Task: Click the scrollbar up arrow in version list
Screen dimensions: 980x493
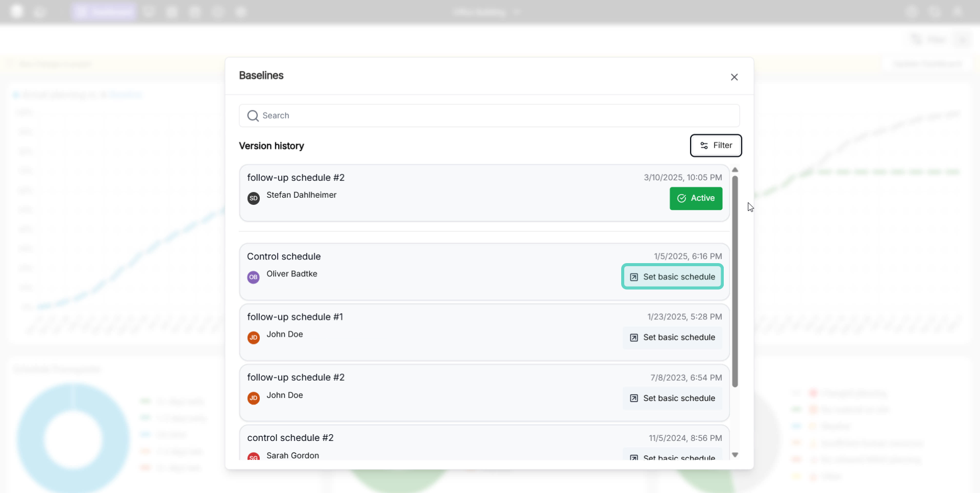Action: (x=735, y=170)
